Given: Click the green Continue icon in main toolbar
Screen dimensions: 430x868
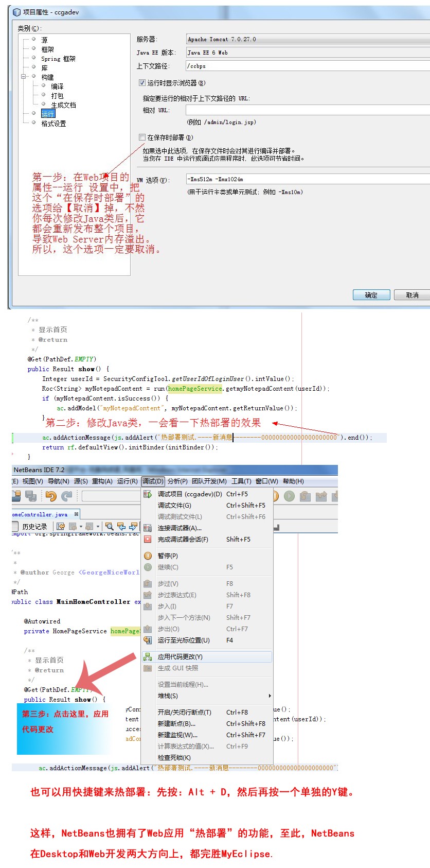Looking at the screenshot, I should pyautogui.click(x=290, y=496).
